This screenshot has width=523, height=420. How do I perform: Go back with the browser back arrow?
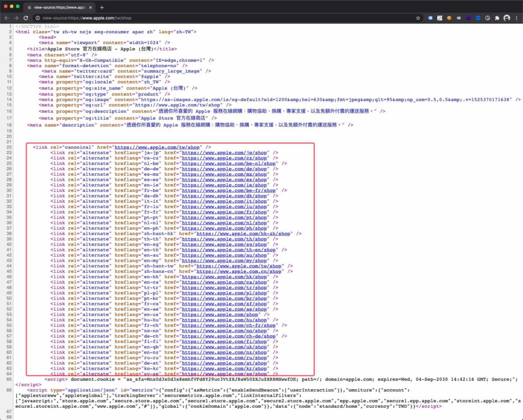7,18
